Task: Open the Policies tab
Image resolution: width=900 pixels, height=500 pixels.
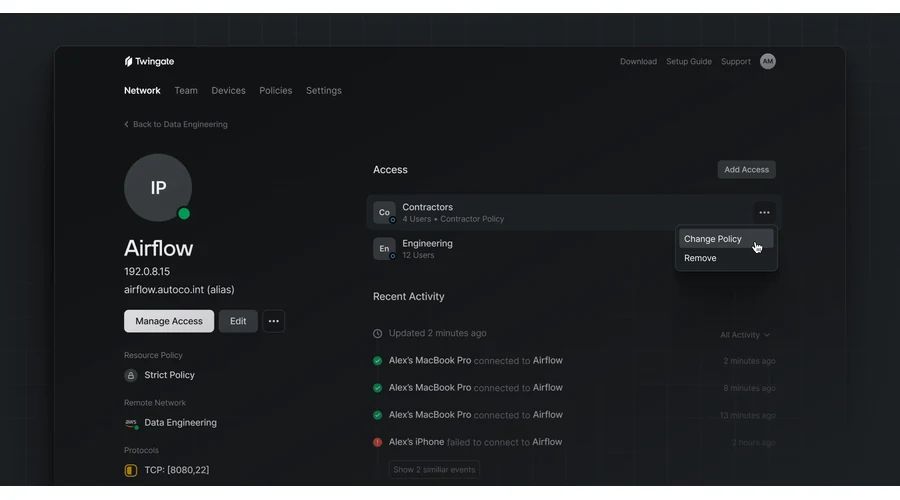Action: coord(276,91)
